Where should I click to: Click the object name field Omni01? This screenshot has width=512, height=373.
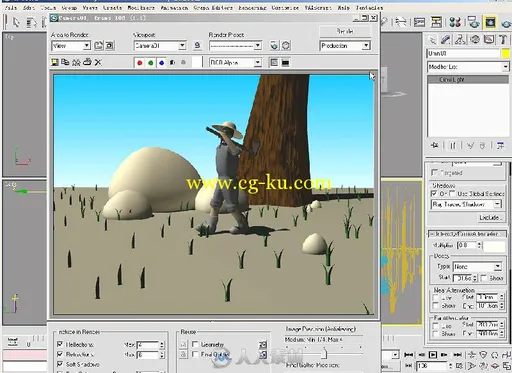tap(463, 54)
